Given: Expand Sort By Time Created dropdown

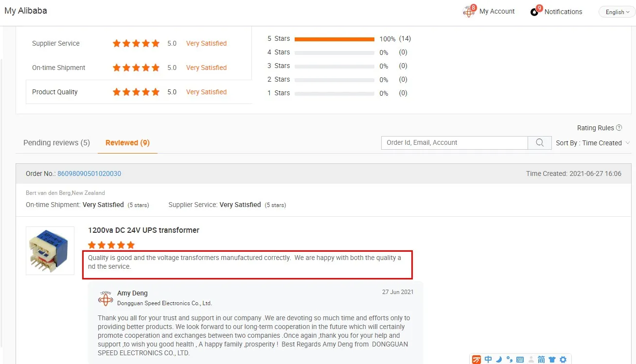Looking at the screenshot, I should click(x=593, y=143).
